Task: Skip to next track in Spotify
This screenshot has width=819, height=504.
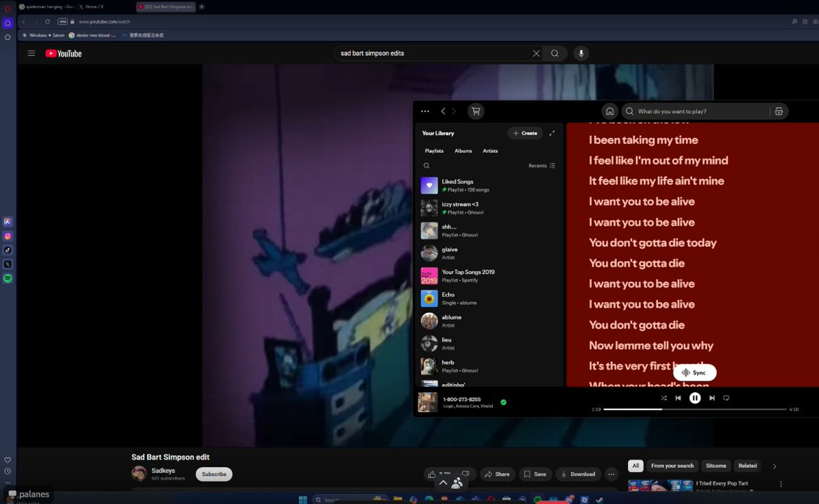Action: click(x=712, y=398)
